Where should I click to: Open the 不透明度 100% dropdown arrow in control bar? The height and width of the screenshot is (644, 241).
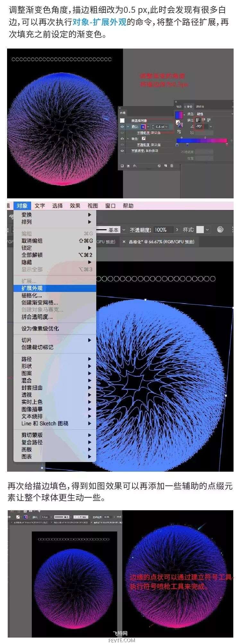point(177,230)
